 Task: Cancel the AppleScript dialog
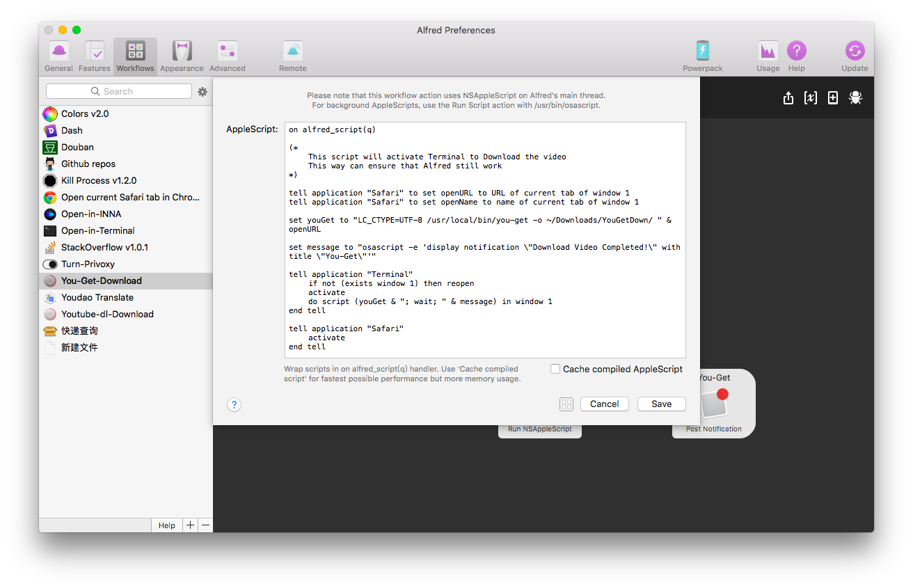[x=605, y=404]
